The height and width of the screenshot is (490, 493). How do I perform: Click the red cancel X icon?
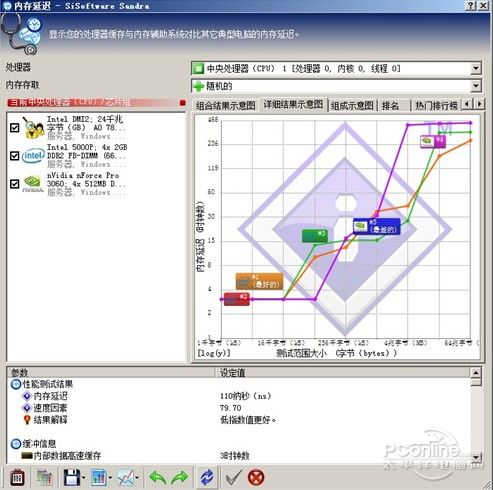point(256,478)
